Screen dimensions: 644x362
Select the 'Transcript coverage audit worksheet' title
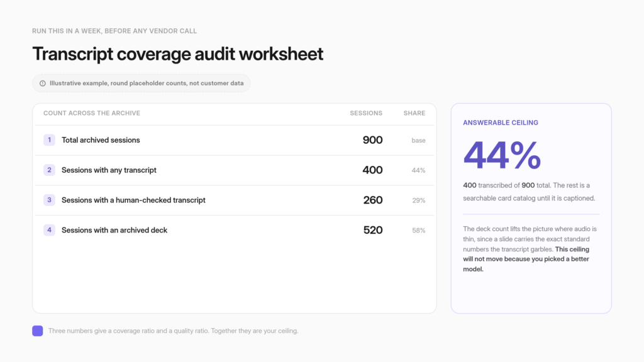coord(178,54)
